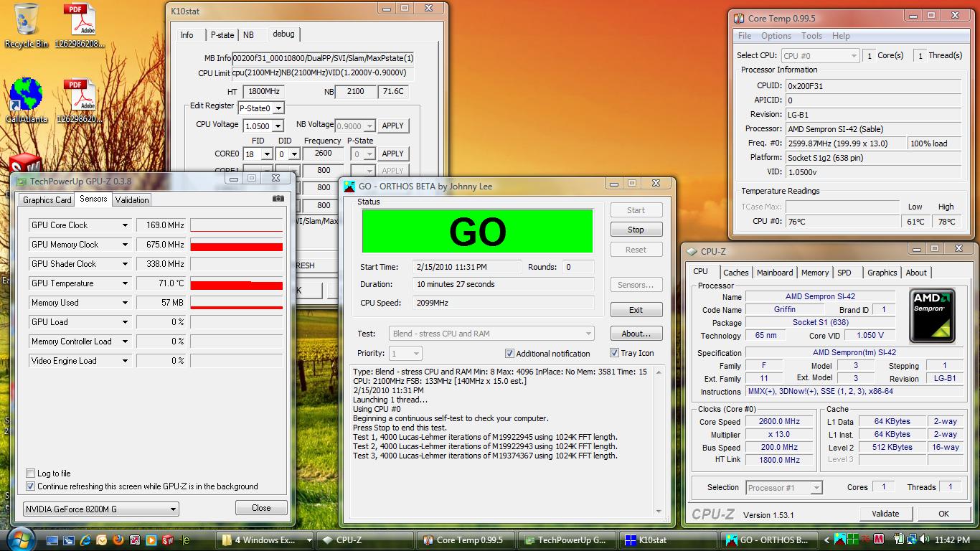Click Core Temp temperature tray icon
The height and width of the screenshot is (551, 980).
(x=865, y=540)
